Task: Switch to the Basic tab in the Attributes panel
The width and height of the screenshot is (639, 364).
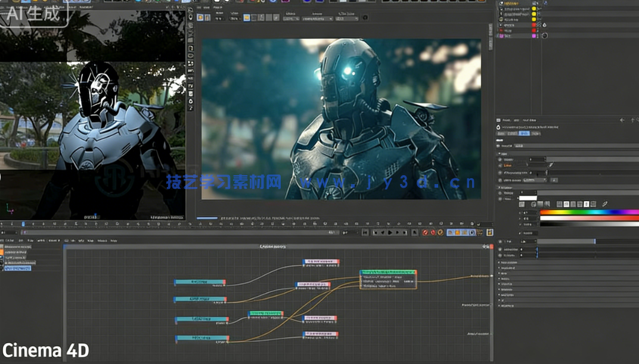Action: [501, 133]
